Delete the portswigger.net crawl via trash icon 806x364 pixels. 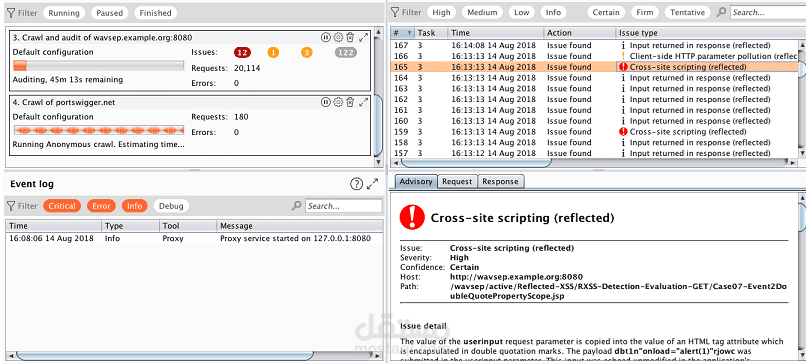[x=350, y=102]
